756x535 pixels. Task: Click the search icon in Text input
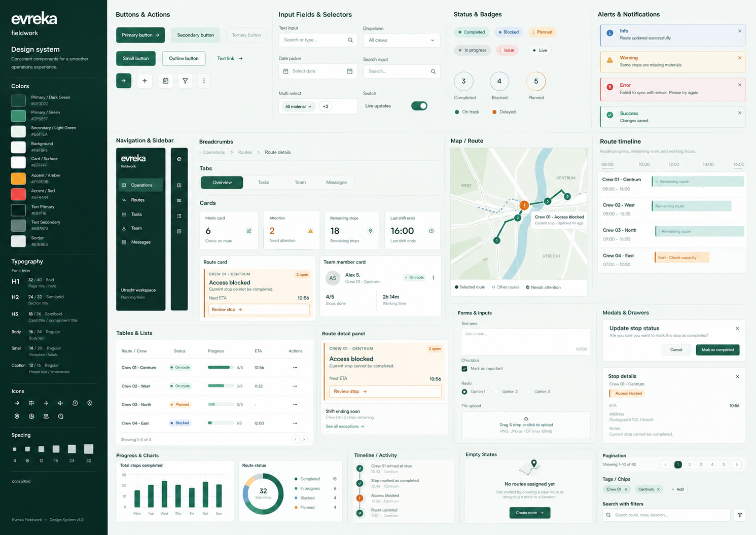coord(350,40)
